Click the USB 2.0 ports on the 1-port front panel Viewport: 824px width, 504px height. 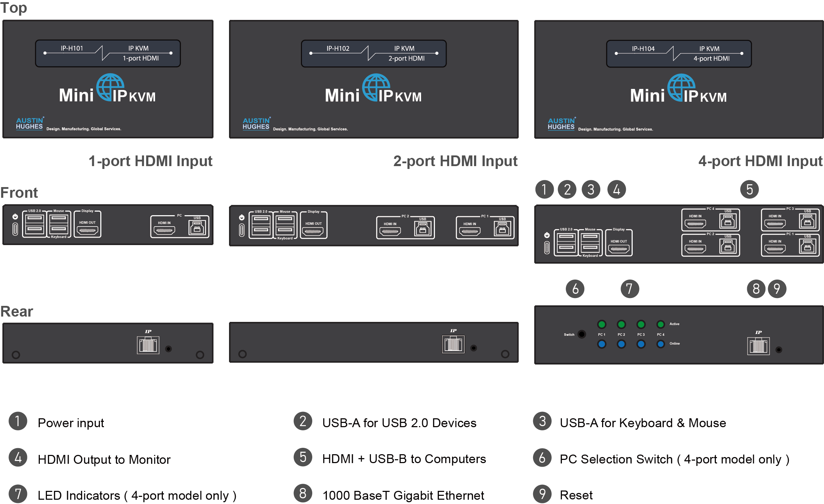click(x=34, y=224)
